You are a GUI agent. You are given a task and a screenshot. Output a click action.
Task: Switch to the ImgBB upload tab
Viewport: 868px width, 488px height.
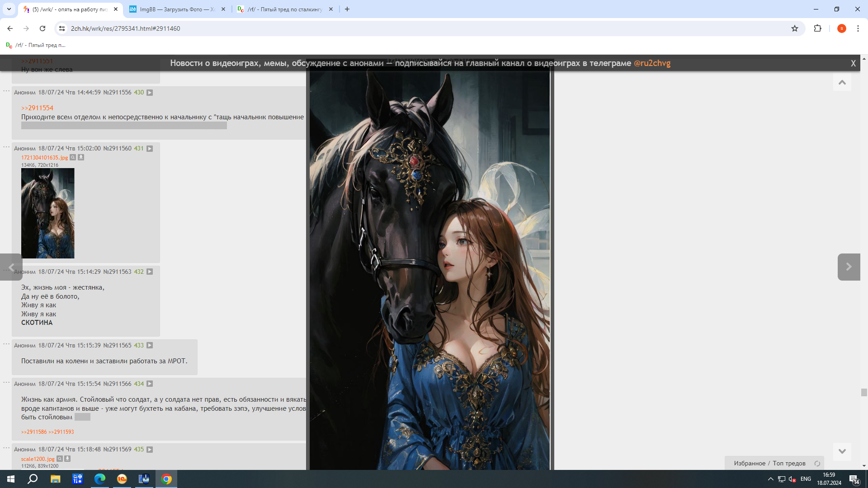click(177, 9)
